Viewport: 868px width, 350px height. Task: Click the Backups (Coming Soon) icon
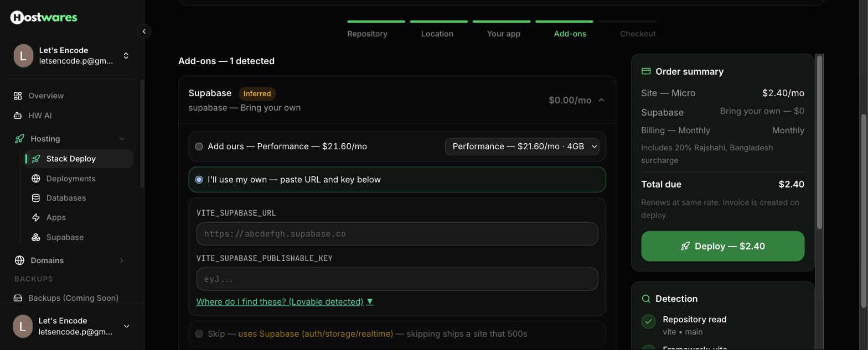click(x=18, y=298)
